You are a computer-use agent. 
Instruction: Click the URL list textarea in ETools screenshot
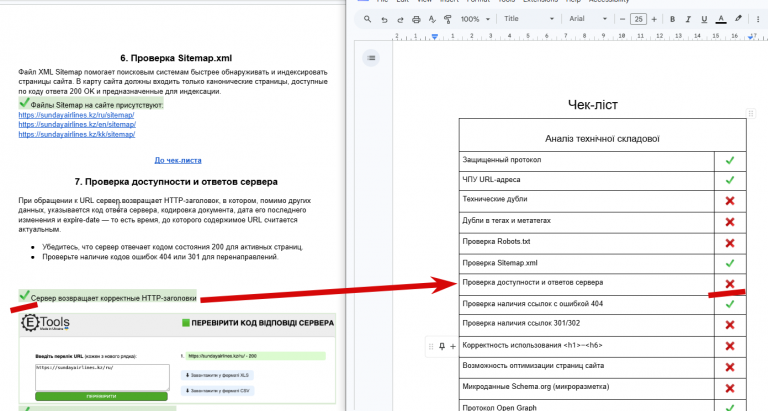tap(102, 376)
